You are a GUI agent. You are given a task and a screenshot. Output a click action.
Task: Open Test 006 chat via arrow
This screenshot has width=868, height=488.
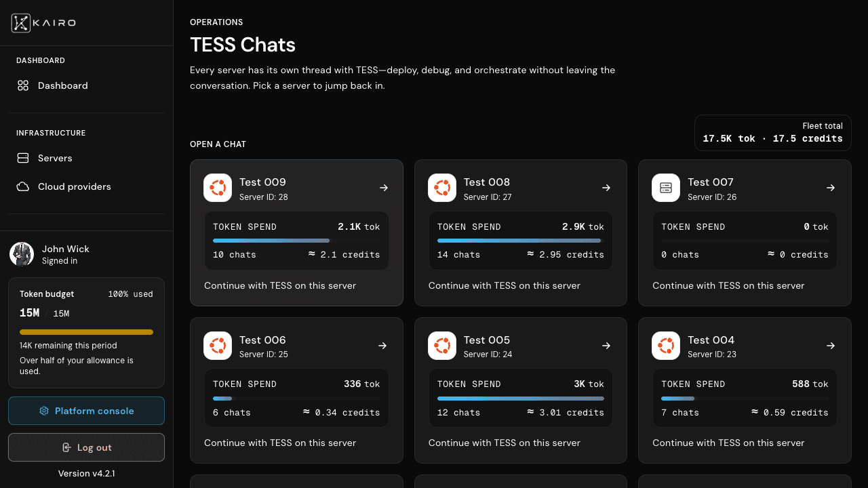[382, 346]
